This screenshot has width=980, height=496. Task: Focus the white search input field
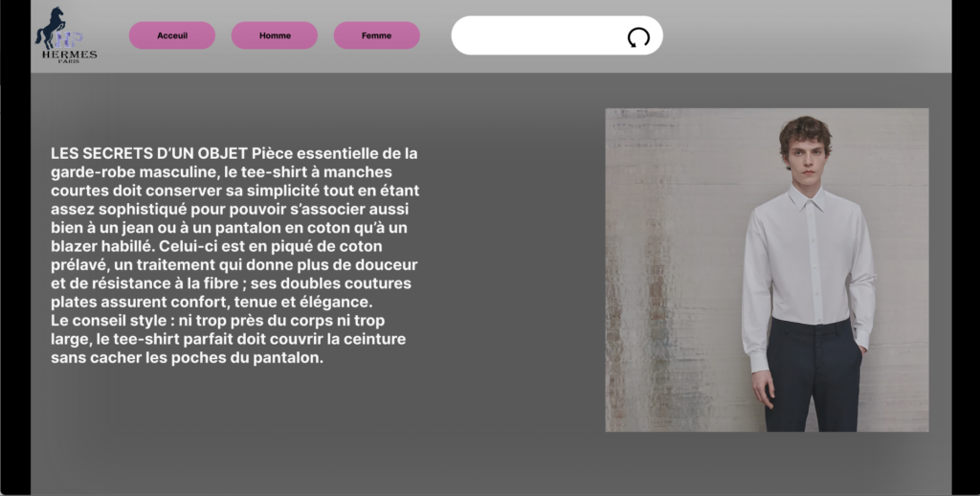536,35
